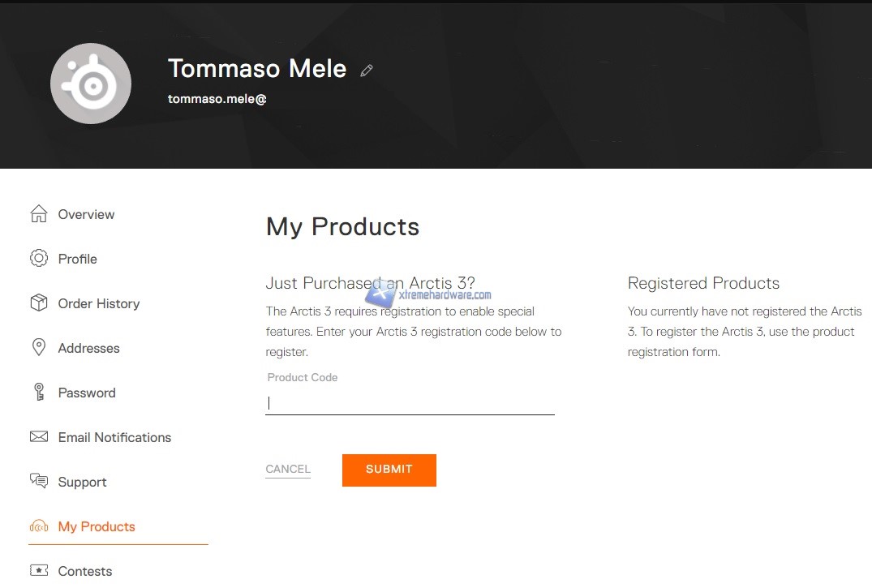This screenshot has width=872, height=588.
Task: Click the Password key icon
Action: pos(39,393)
